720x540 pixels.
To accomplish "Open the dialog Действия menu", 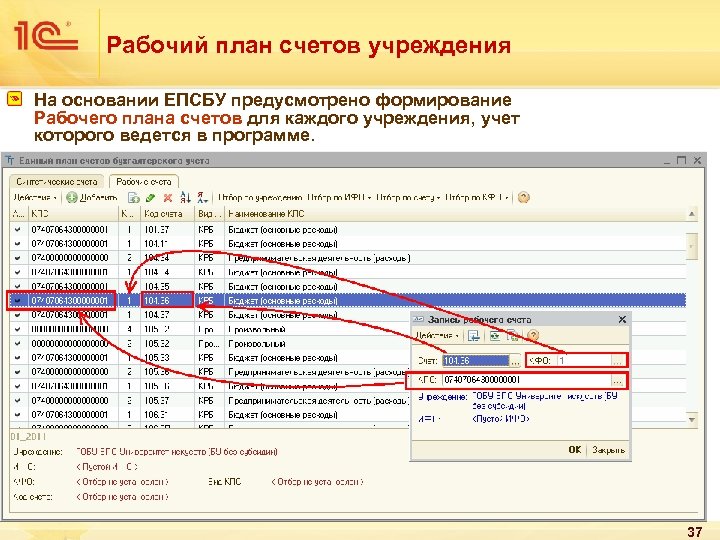I will [437, 336].
